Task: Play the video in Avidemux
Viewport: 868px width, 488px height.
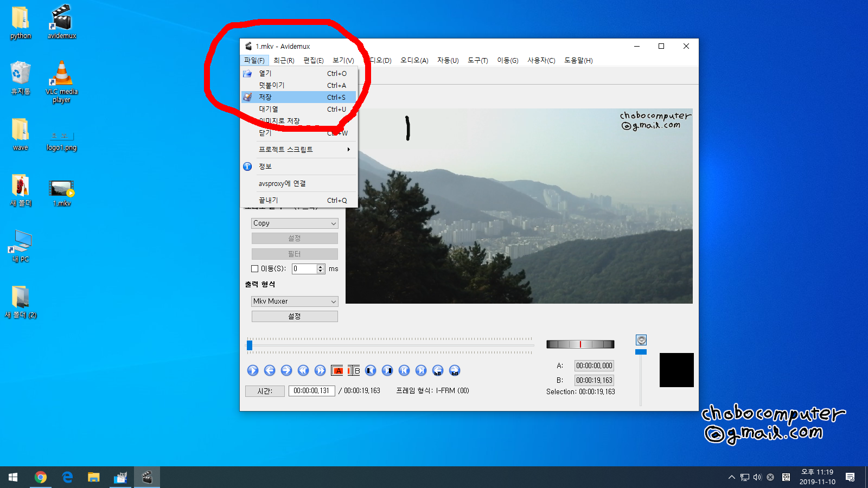Action: [x=253, y=370]
